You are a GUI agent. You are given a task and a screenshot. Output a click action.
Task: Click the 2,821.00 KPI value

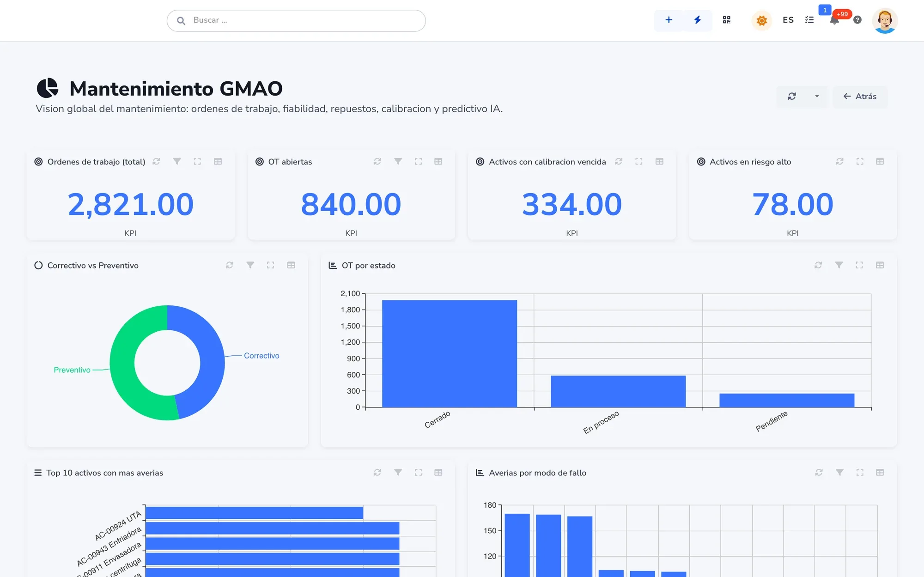click(131, 204)
